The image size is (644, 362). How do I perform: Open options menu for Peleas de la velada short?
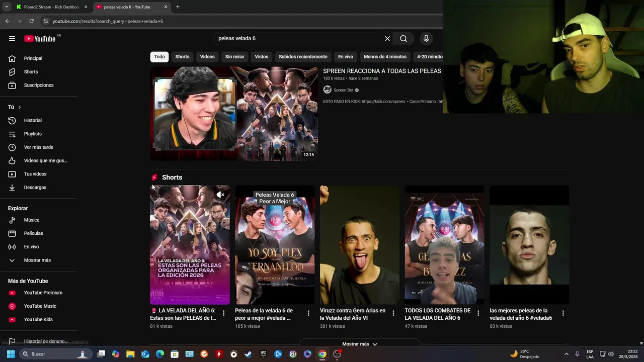tap(308, 313)
